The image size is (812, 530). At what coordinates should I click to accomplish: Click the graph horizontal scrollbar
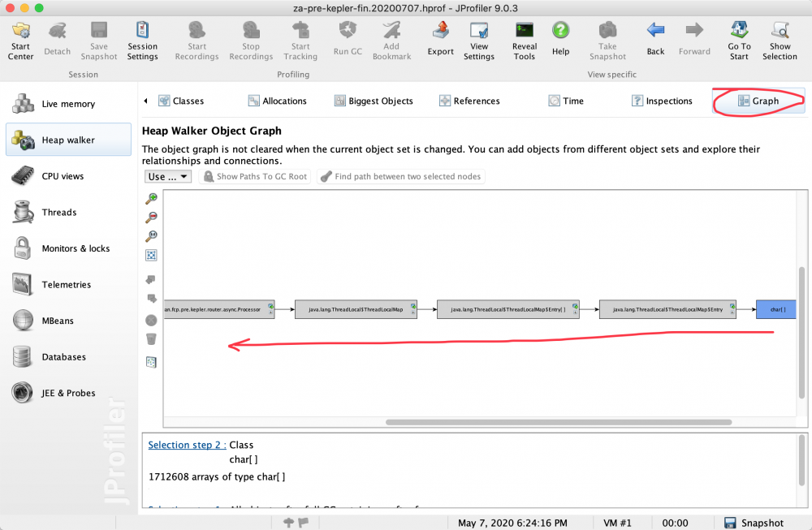559,422
